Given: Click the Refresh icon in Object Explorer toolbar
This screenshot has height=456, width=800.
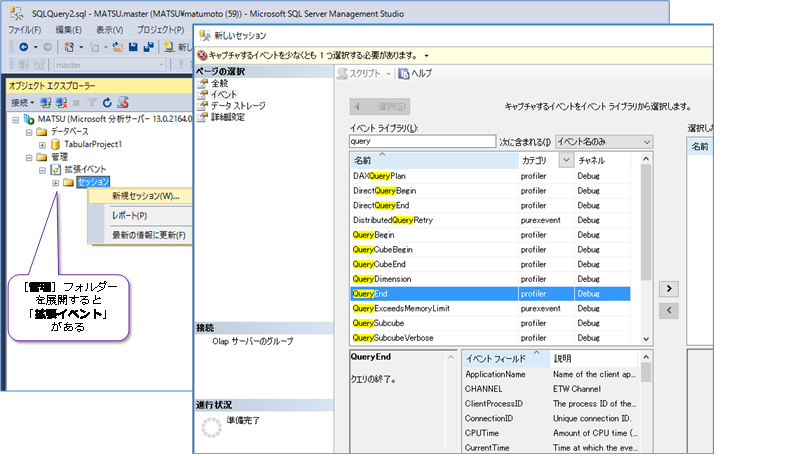Looking at the screenshot, I should pyautogui.click(x=107, y=103).
